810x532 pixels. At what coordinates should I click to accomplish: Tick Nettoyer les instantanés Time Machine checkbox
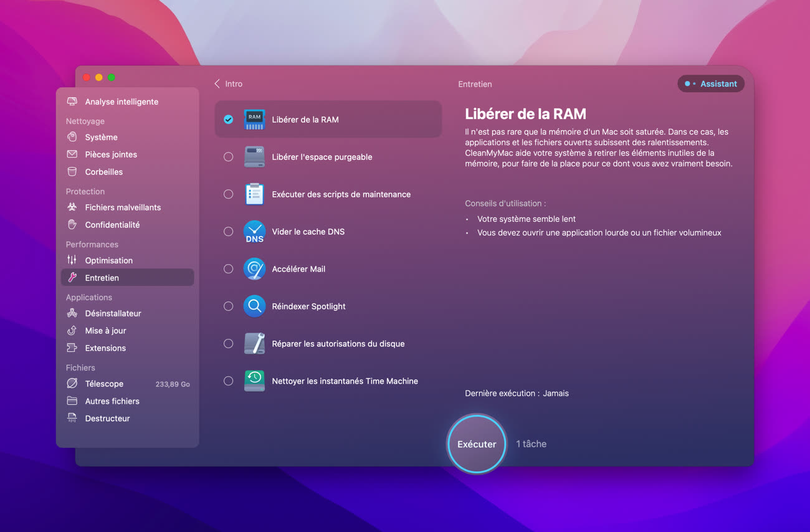229,381
